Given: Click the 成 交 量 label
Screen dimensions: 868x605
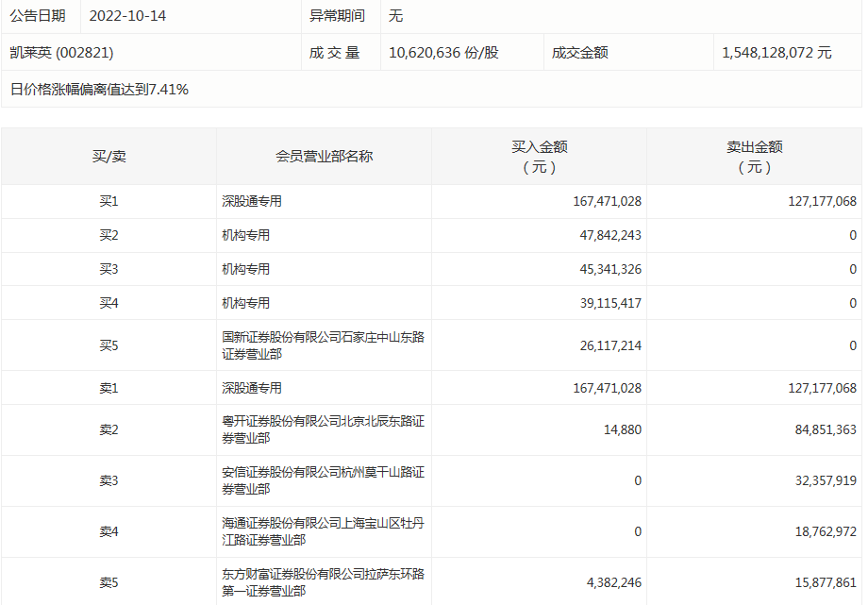Looking at the screenshot, I should [335, 53].
